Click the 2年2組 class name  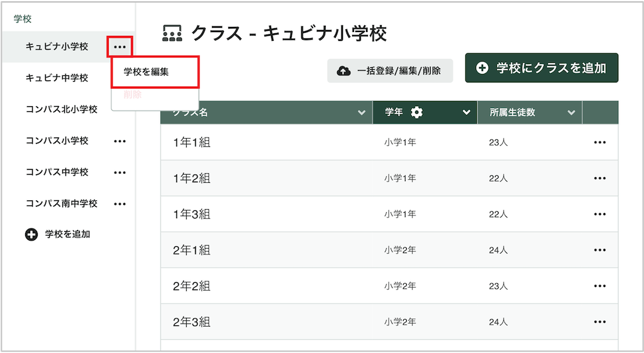click(192, 286)
